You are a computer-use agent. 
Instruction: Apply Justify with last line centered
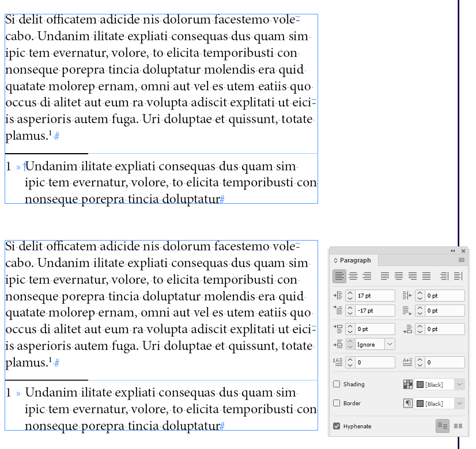[x=398, y=276]
